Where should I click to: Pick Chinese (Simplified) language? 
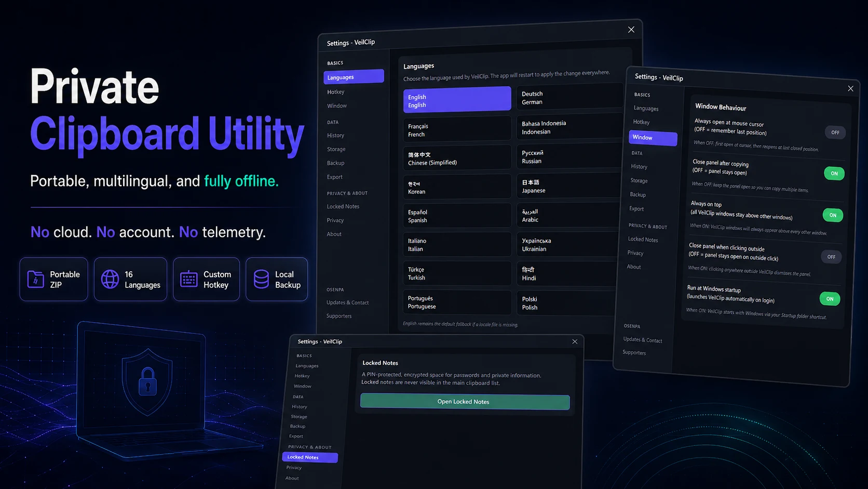click(x=457, y=158)
